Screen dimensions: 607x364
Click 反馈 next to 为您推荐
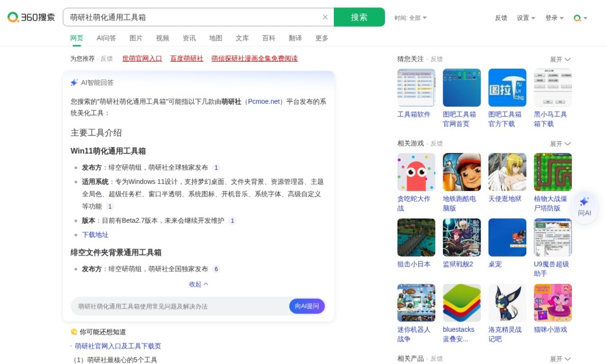tap(106, 59)
